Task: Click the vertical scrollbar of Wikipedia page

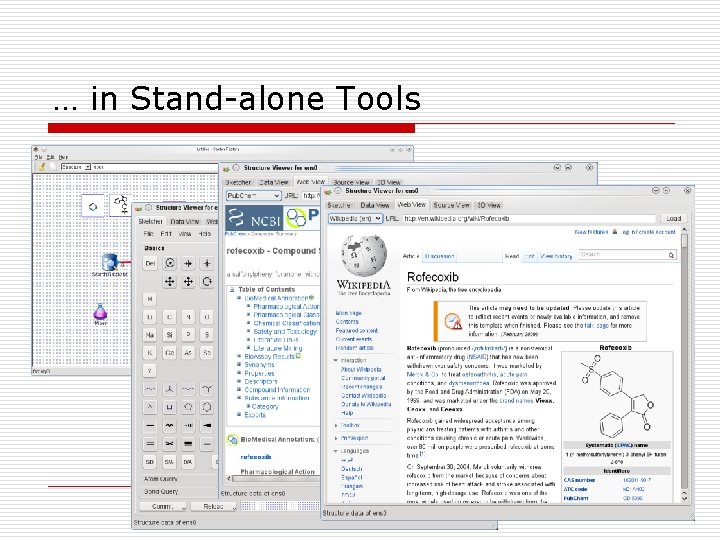Action: pyautogui.click(x=684, y=363)
